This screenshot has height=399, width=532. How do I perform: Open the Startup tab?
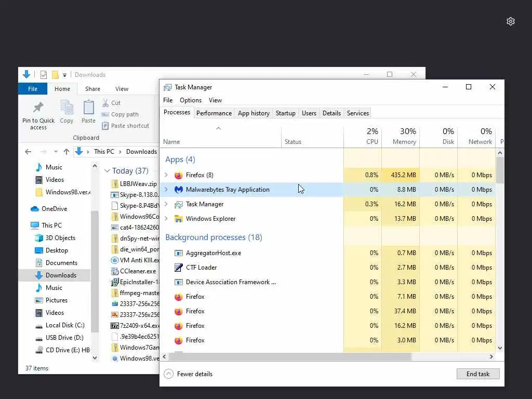tap(286, 113)
